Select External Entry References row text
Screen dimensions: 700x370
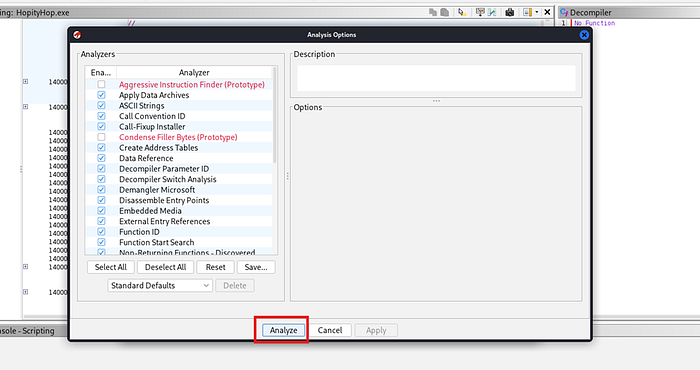tap(164, 221)
